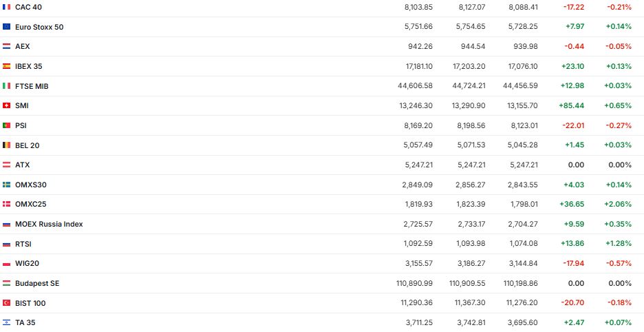Click the EU flag icon beside Euro Stoxx 50
This screenshot has width=644, height=332.
[7, 27]
